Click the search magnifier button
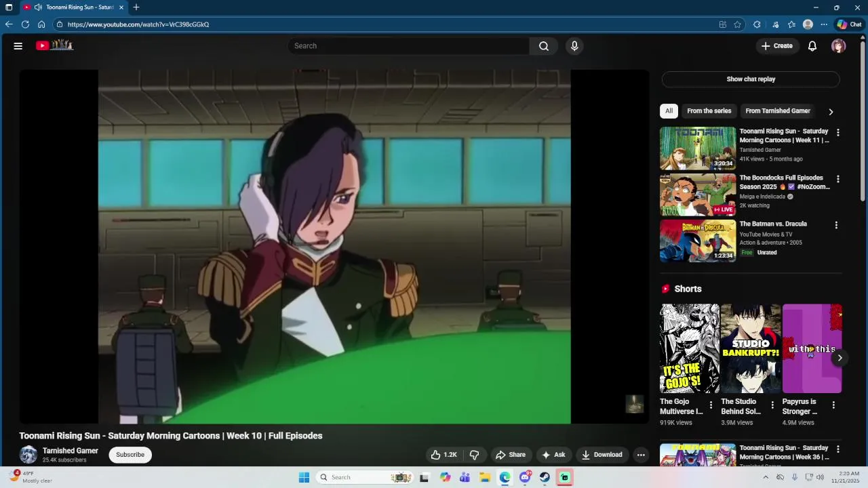The height and width of the screenshot is (488, 868). coord(544,46)
